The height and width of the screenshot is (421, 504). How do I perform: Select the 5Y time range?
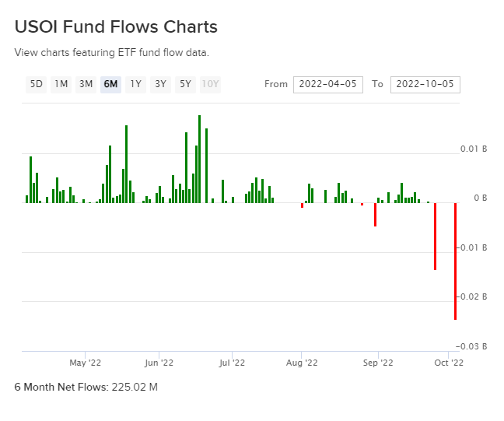tap(185, 84)
